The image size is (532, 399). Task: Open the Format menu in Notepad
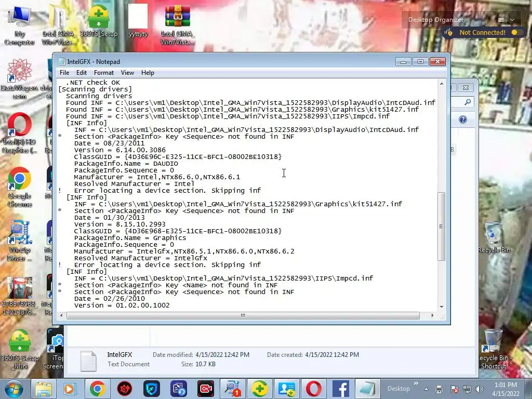coord(104,73)
